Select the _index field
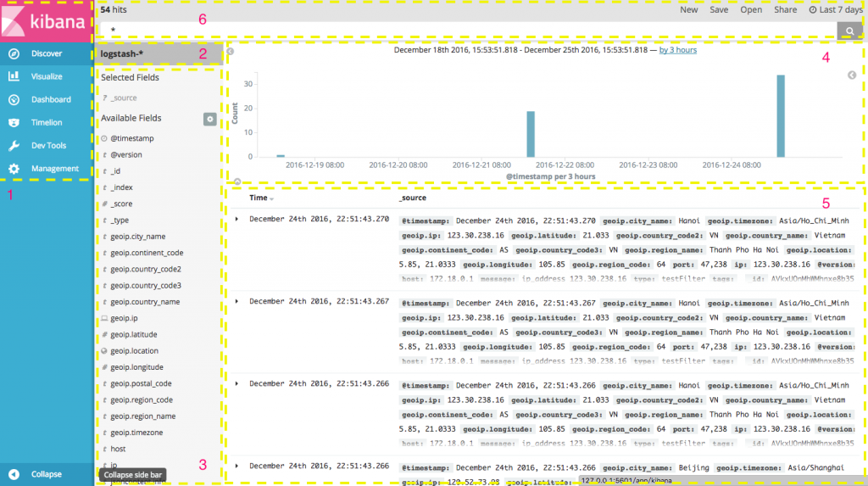Viewport: 868px width, 486px height. 121,187
